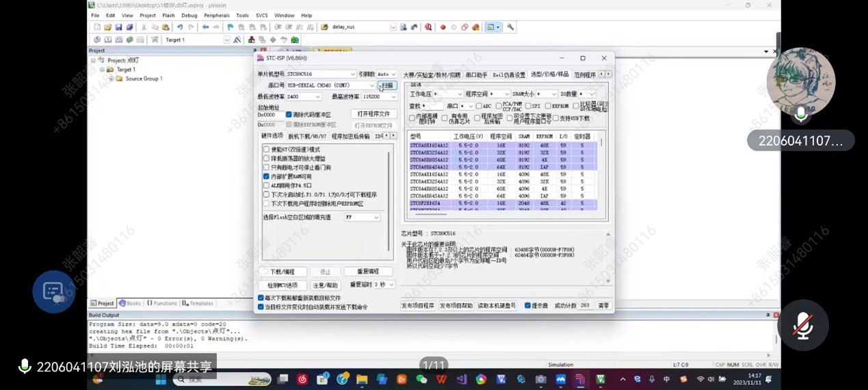Click the wrench Configuration icon
The width and height of the screenshot is (868, 390).
click(x=510, y=27)
